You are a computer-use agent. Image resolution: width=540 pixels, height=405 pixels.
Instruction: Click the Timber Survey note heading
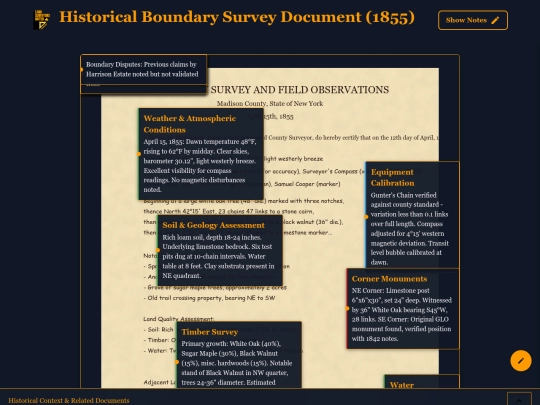pos(209,332)
